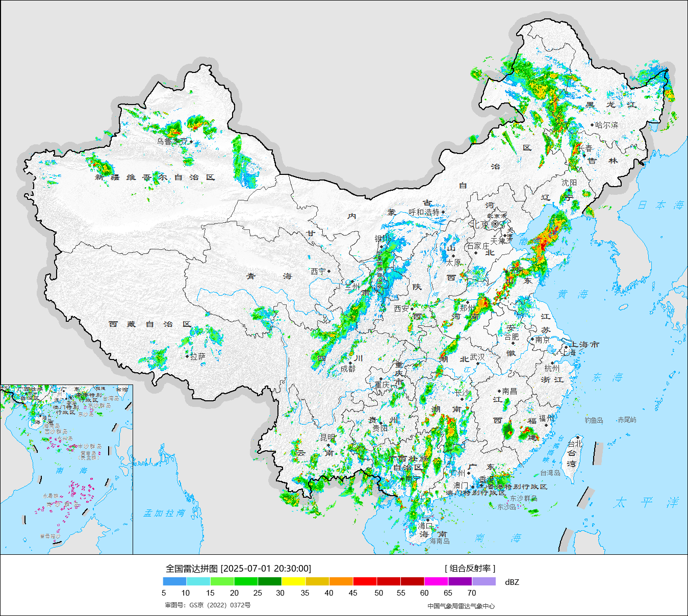This screenshot has width=688, height=616.
Task: Click the radar mosaic timestamp title
Action: pos(238,568)
